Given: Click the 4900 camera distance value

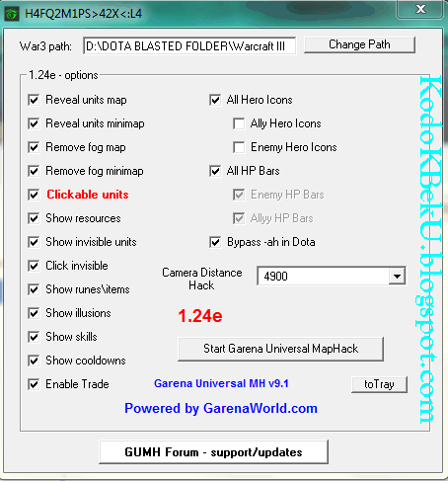Looking at the screenshot, I should [275, 277].
